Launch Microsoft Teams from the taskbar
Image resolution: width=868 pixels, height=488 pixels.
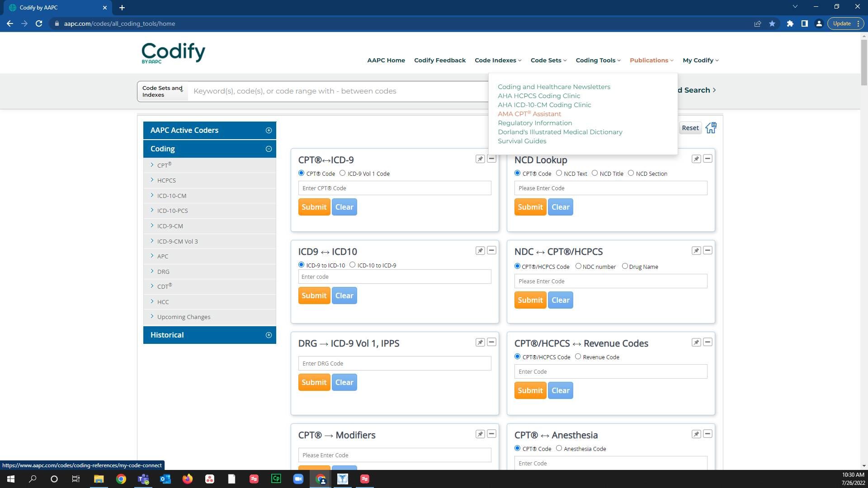click(143, 479)
